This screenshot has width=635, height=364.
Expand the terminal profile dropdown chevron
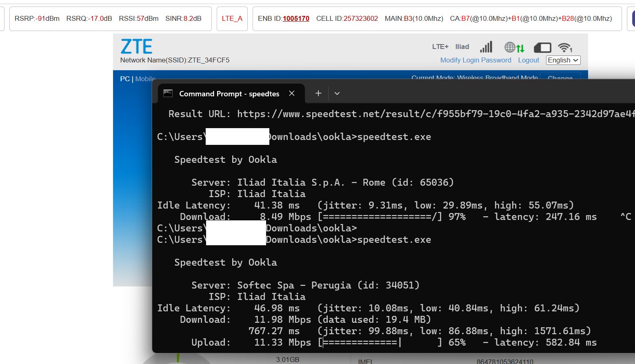click(337, 93)
